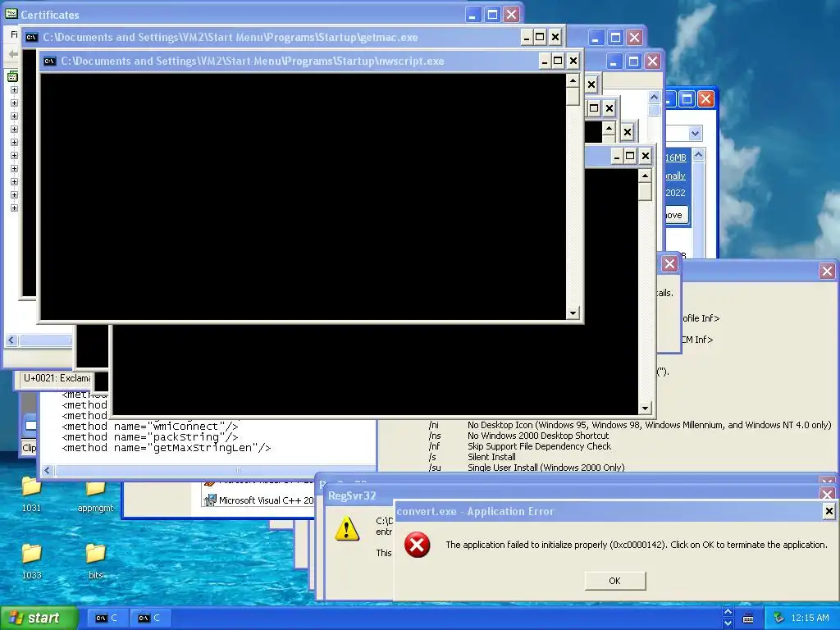
Task: Select the bits folder on desktop
Action: point(95,561)
